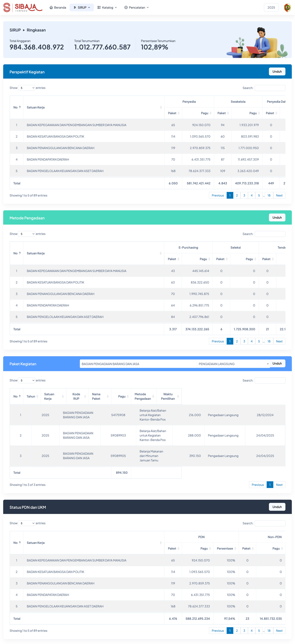Viewport: 295px width, 644px height.
Task: Click Next in Metode Pengadaan pagination
Action: tap(279, 341)
